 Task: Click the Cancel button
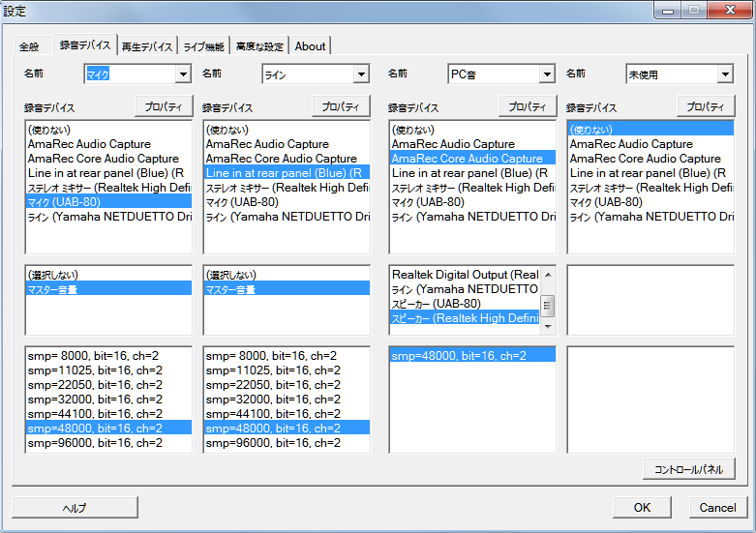coord(718,508)
